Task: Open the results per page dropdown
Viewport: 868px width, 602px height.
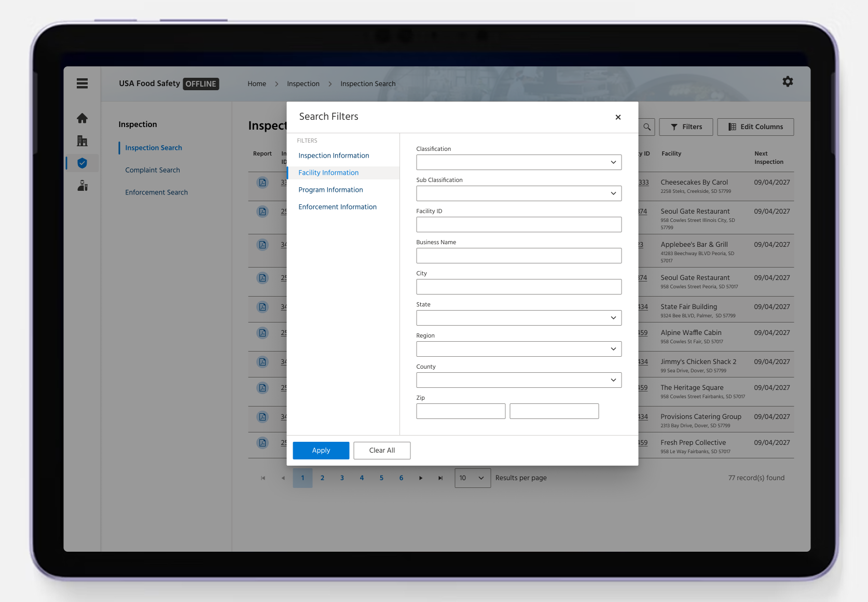Action: 473,478
